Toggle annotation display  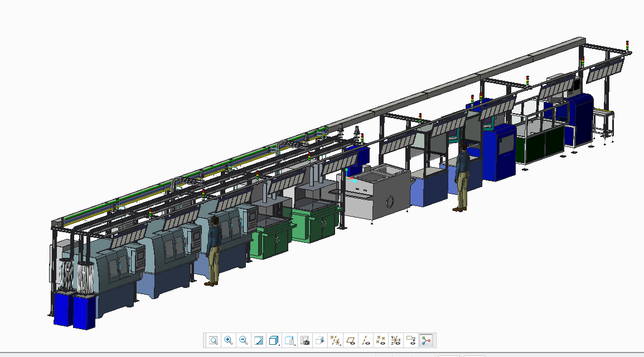click(x=411, y=340)
